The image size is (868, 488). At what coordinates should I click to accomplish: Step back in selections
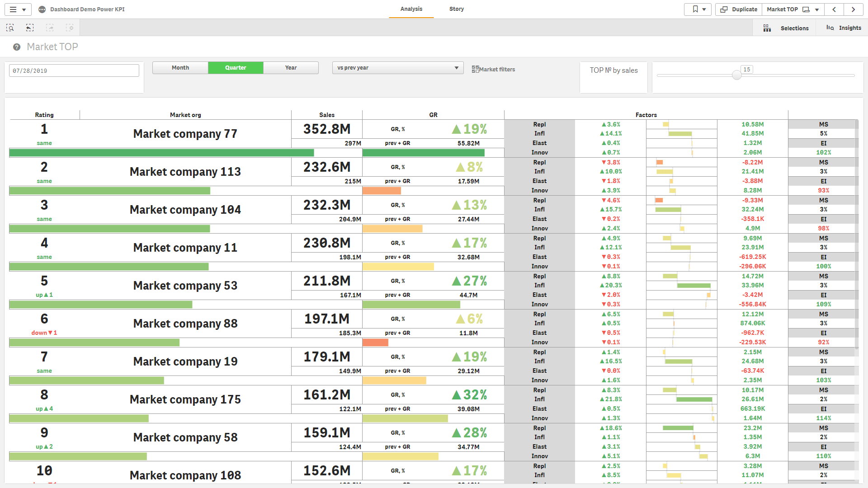point(30,28)
